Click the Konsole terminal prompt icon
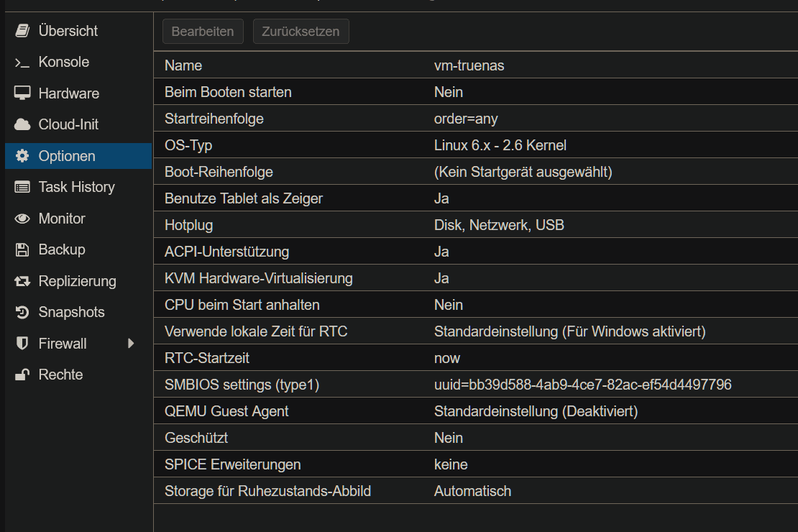This screenshot has height=532, width=798. [x=22, y=63]
